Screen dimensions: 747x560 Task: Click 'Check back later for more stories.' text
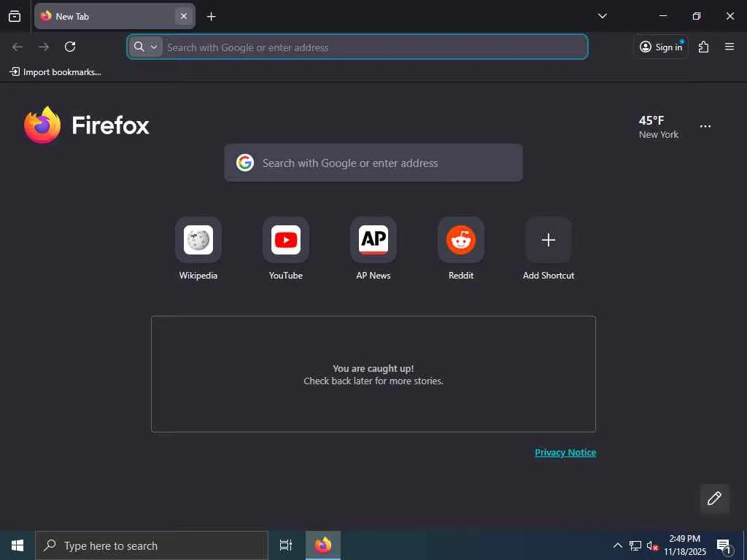[373, 381]
